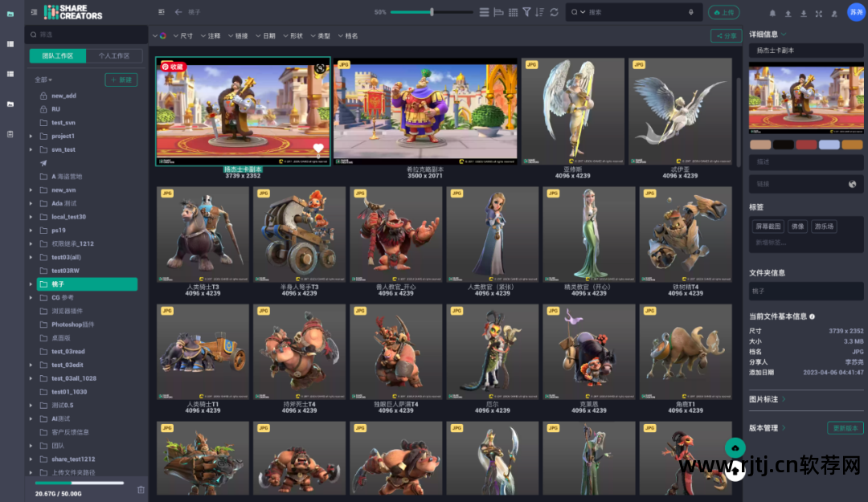The width and height of the screenshot is (868, 502).
Task: Open the user management icon near the avatar
Action: pyautogui.click(x=834, y=14)
